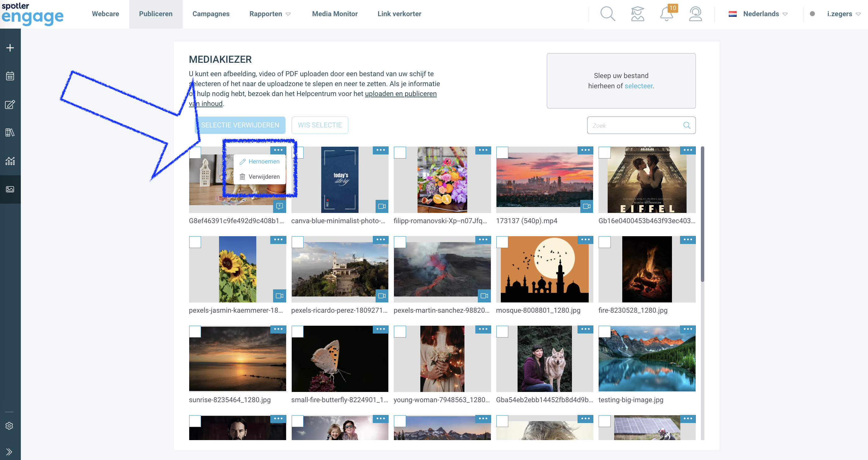The height and width of the screenshot is (460, 868).
Task: Click the SELECTIE VERWIJDEREN button
Action: [x=240, y=125]
